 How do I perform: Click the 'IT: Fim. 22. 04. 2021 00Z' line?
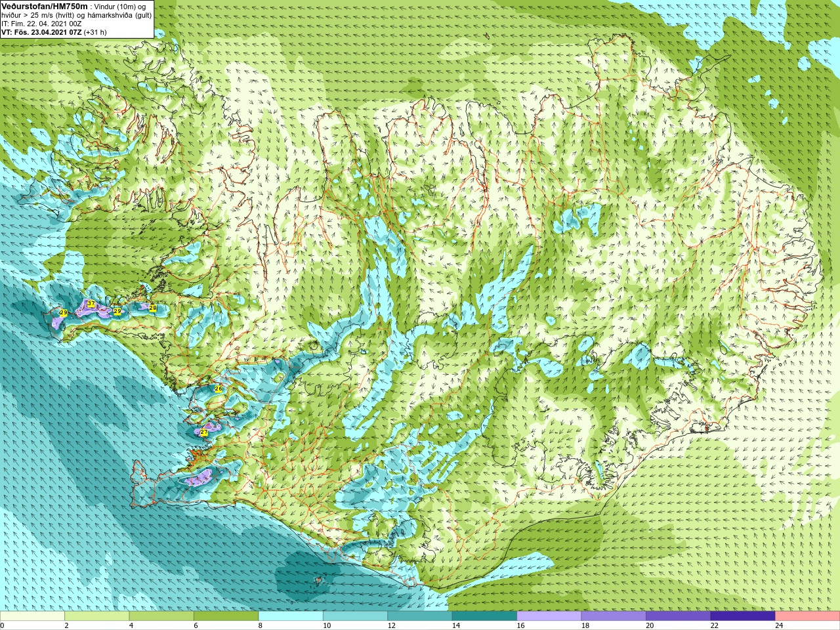point(41,24)
